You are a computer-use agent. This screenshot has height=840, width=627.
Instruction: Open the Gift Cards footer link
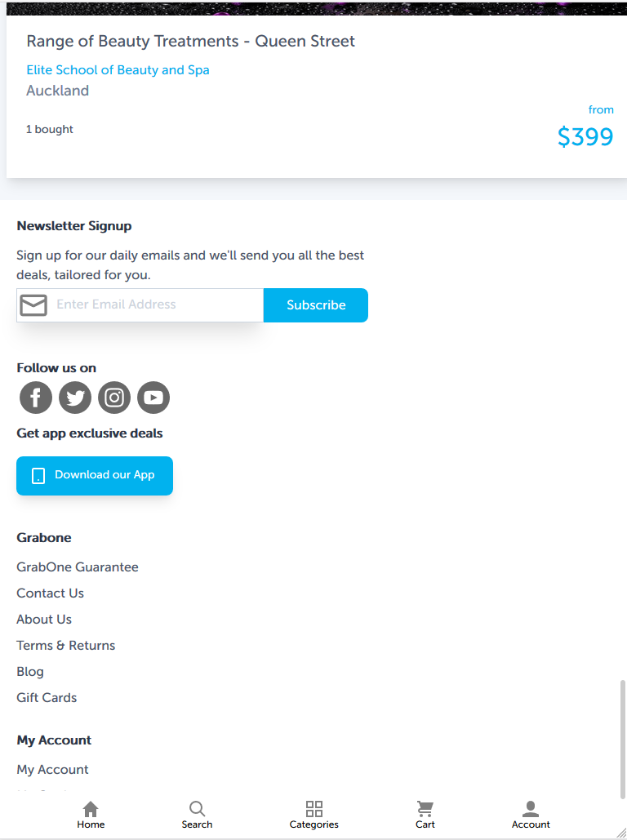coord(47,697)
